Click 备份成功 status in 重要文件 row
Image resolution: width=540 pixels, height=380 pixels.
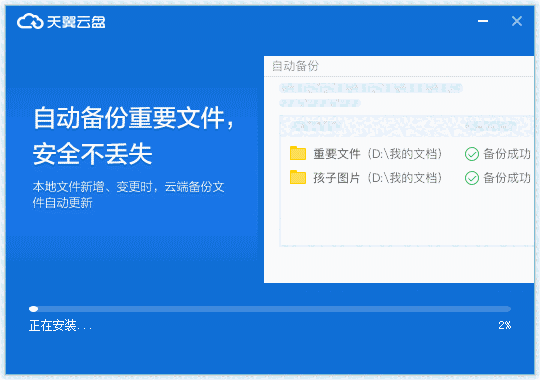[x=507, y=154]
